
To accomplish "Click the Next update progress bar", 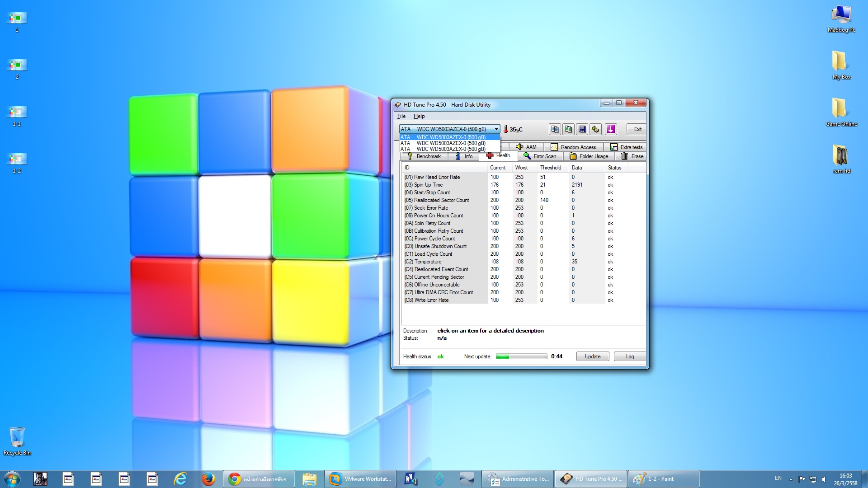I will point(521,357).
